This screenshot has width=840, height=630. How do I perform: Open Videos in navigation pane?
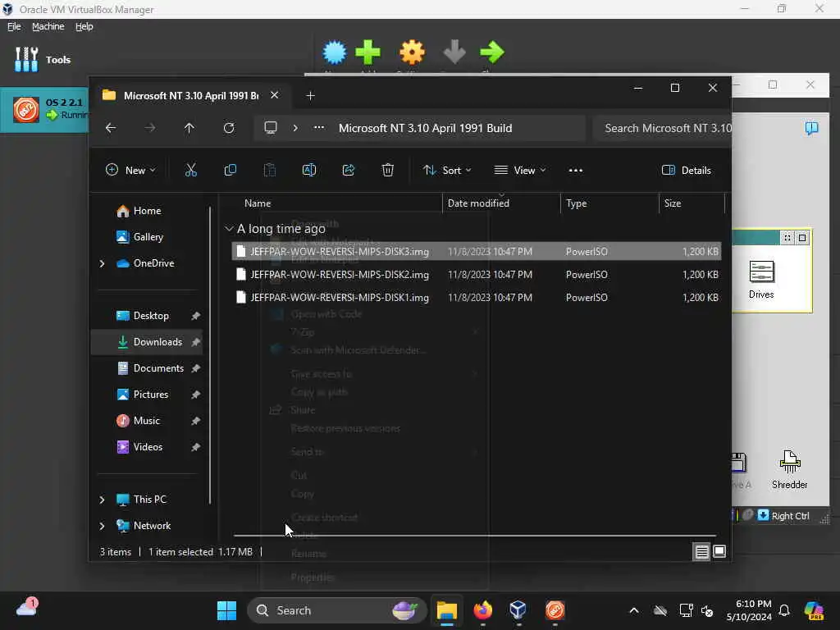coord(146,447)
